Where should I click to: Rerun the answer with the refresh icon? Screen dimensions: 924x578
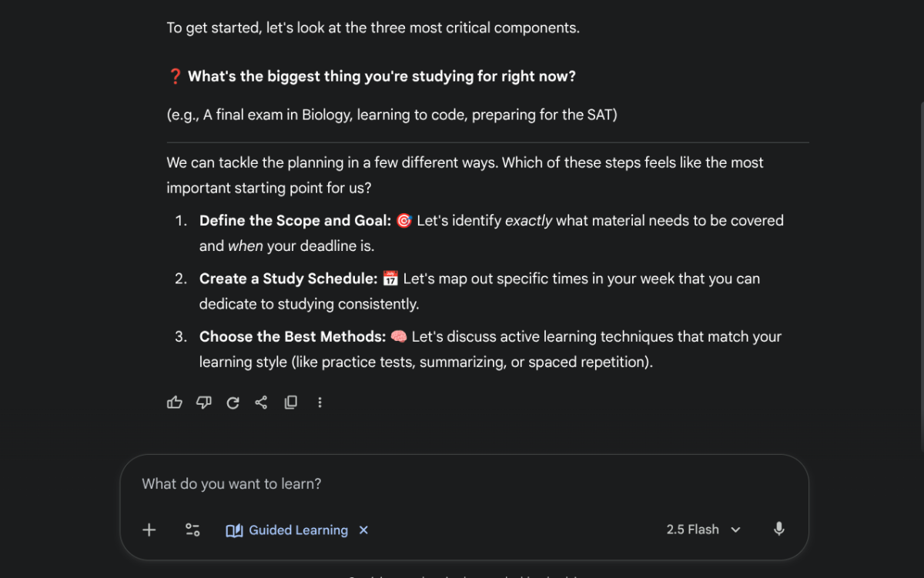tap(233, 402)
